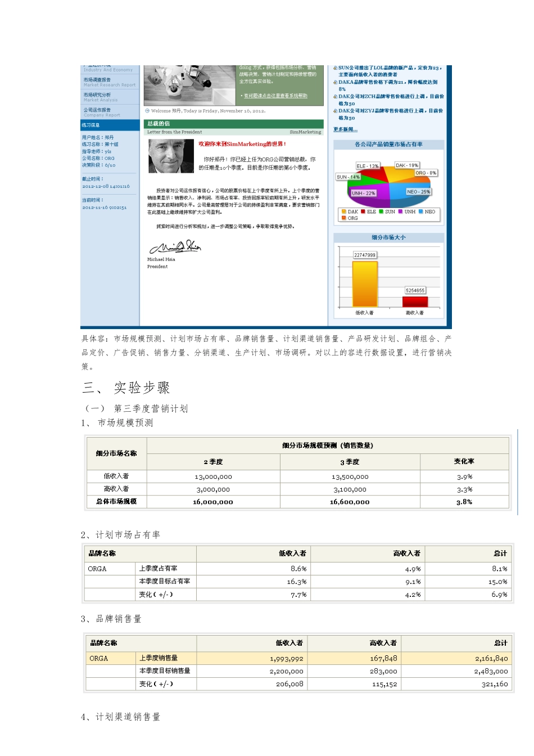Click the ORG legend swatch
The image size is (534, 756).
(x=343, y=218)
